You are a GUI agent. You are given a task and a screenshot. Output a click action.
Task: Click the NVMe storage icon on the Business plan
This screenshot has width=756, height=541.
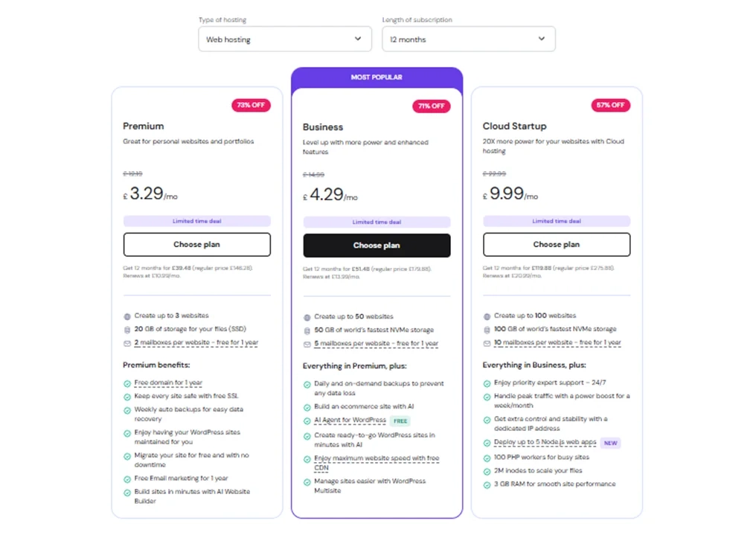[x=307, y=329]
